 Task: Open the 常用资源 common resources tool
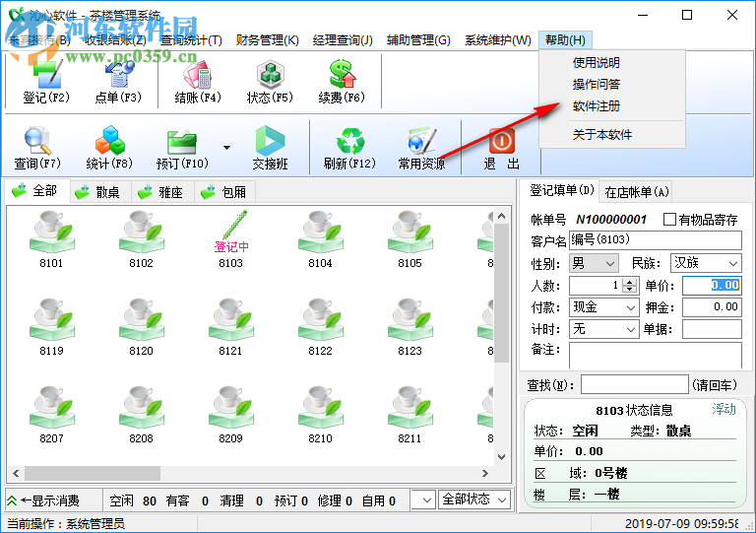point(422,148)
